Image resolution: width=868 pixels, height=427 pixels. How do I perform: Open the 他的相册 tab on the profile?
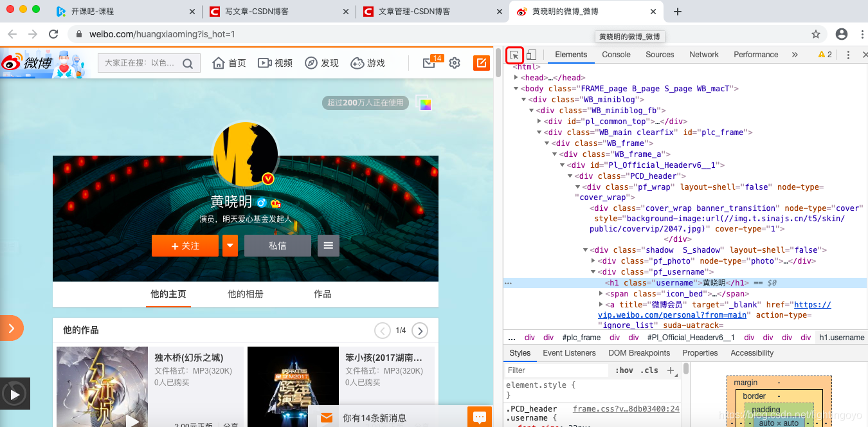tap(245, 293)
